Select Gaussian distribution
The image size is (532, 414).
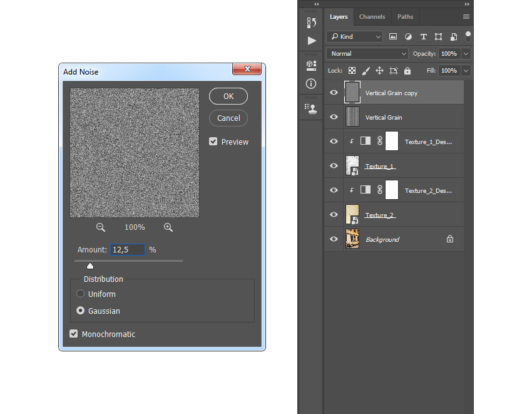(80, 311)
